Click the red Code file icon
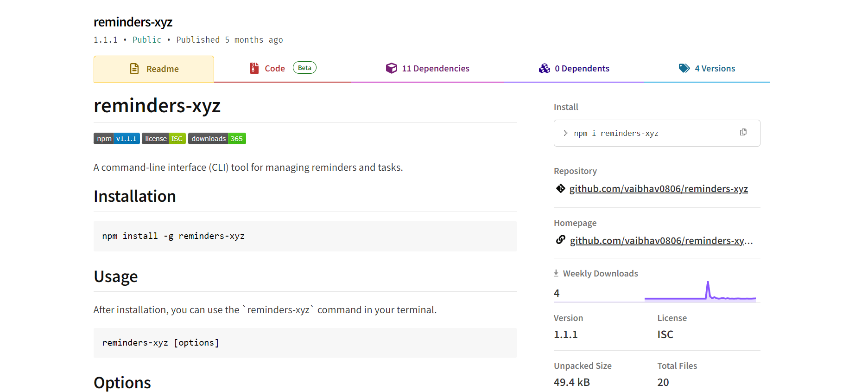 (254, 68)
